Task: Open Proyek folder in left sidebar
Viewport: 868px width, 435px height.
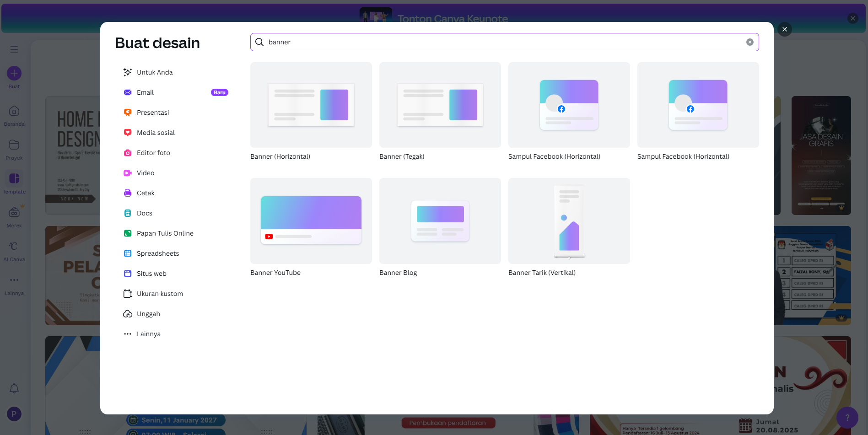Action: (14, 150)
